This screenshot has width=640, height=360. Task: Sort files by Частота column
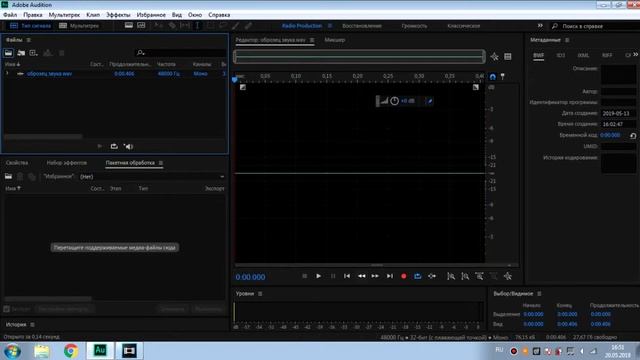tap(167, 64)
